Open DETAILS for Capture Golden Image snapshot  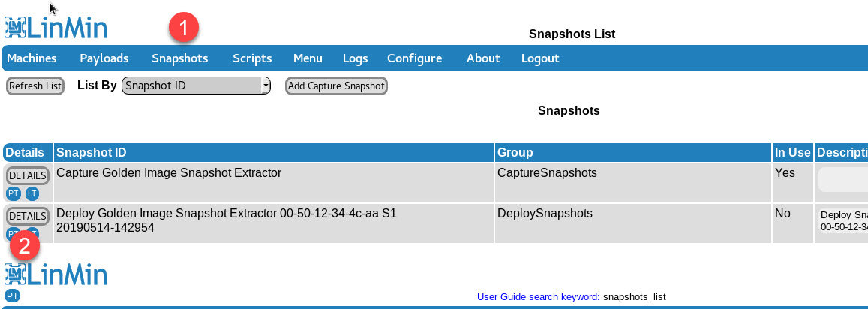[28, 175]
